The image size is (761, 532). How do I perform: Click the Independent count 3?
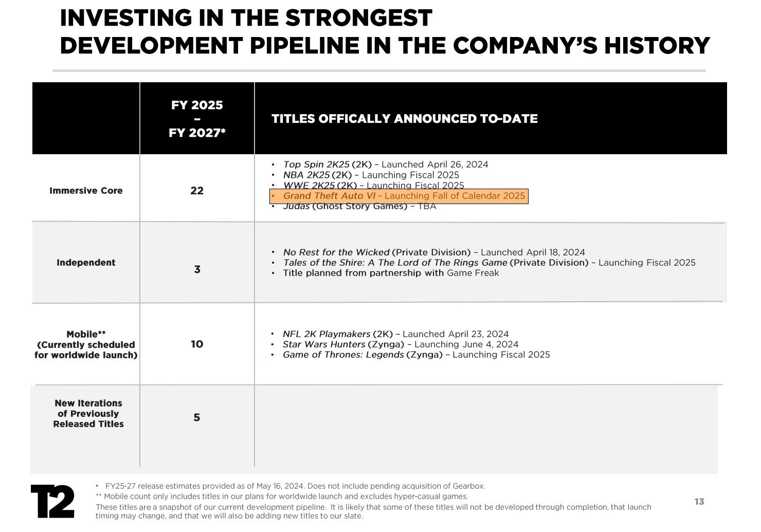click(197, 269)
